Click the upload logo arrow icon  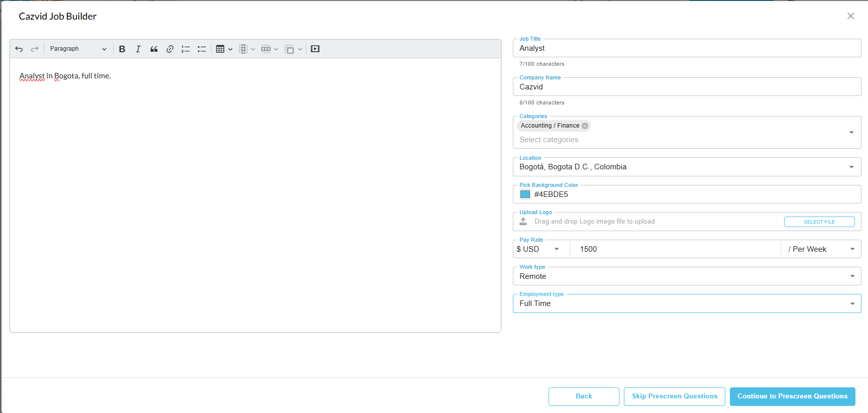tap(523, 222)
